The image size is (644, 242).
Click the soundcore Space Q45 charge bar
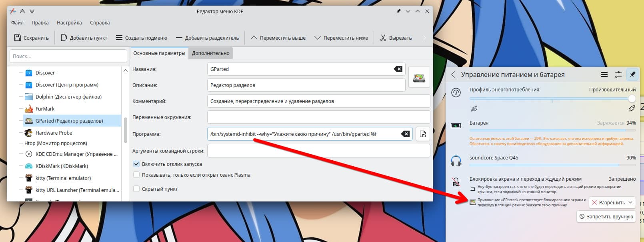click(x=552, y=165)
